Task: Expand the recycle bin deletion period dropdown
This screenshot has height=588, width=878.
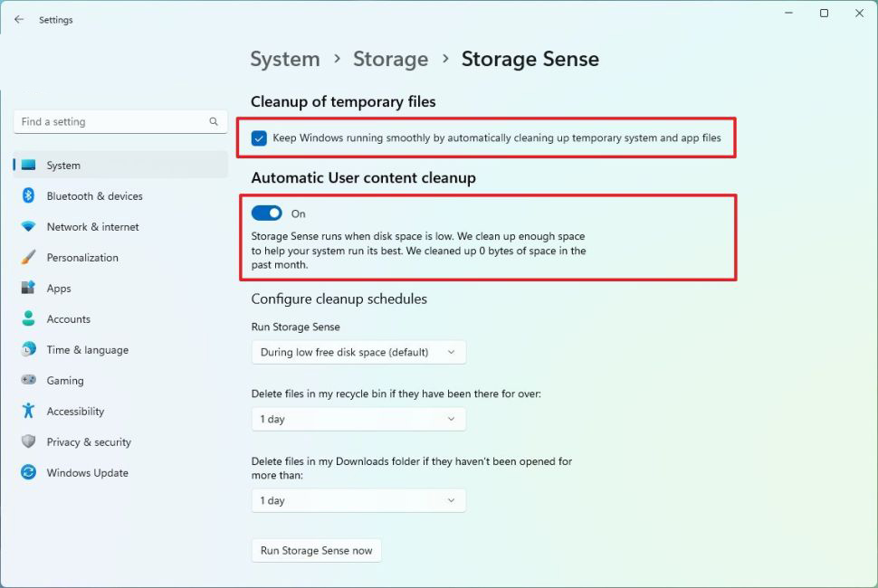Action: [x=358, y=419]
